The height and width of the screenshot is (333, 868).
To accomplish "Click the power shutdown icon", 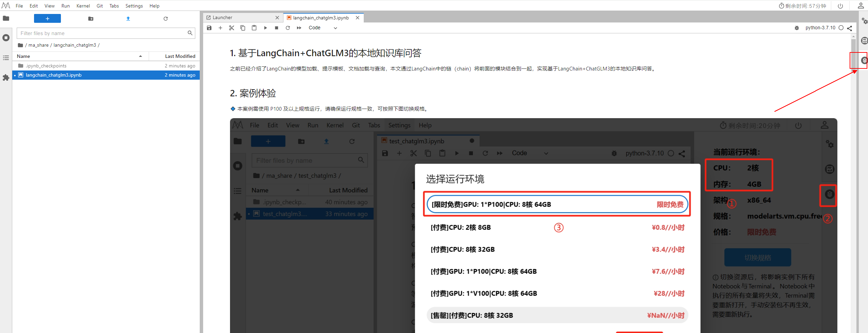I will click(x=840, y=6).
